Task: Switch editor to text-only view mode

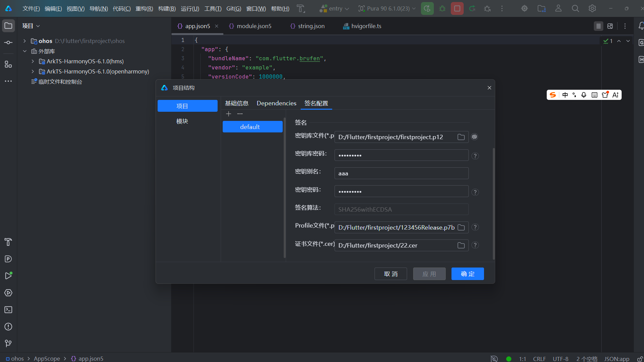Action: coord(599,26)
